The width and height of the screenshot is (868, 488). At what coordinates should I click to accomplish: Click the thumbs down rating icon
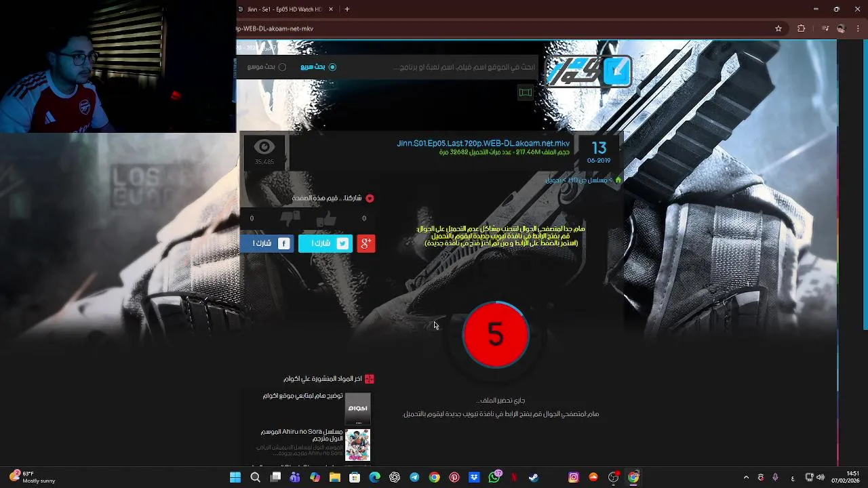point(291,218)
